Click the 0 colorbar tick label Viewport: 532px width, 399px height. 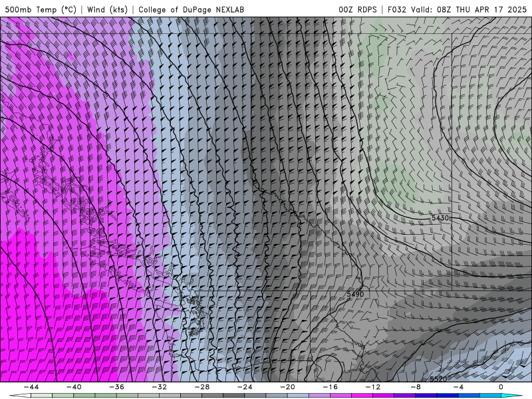tap(501, 387)
